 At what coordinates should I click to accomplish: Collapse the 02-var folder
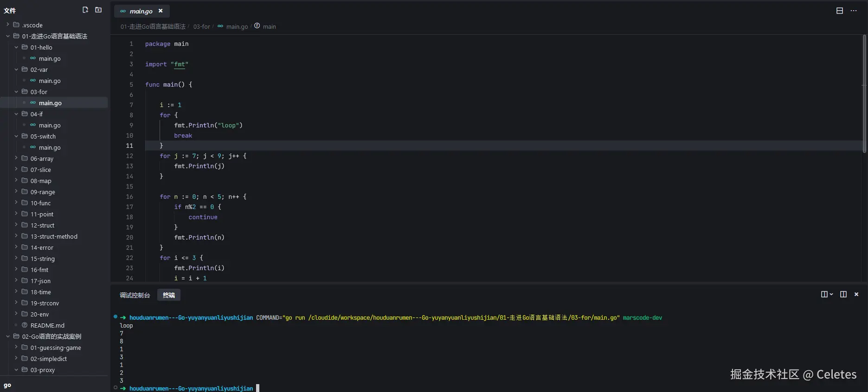point(16,69)
